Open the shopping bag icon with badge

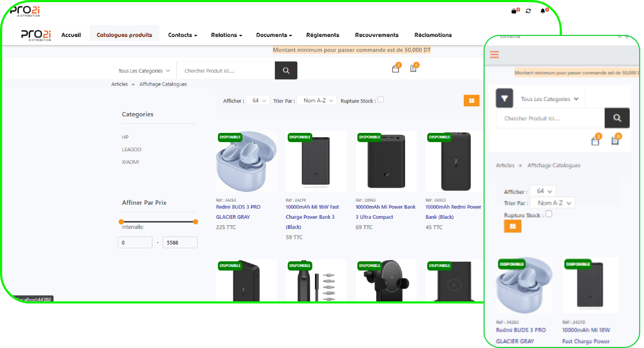[514, 10]
